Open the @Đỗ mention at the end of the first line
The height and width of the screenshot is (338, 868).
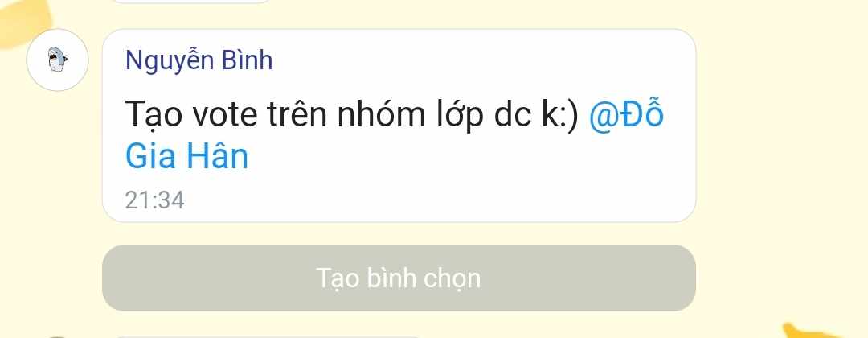625,113
